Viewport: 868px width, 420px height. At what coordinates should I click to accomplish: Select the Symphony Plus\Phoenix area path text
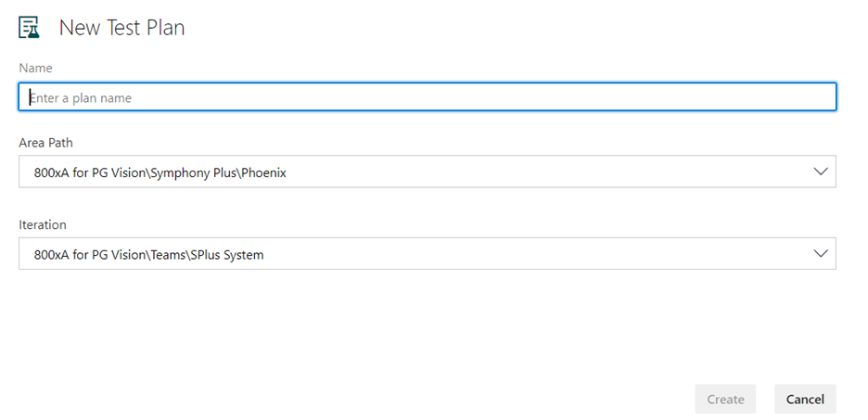[x=218, y=172]
